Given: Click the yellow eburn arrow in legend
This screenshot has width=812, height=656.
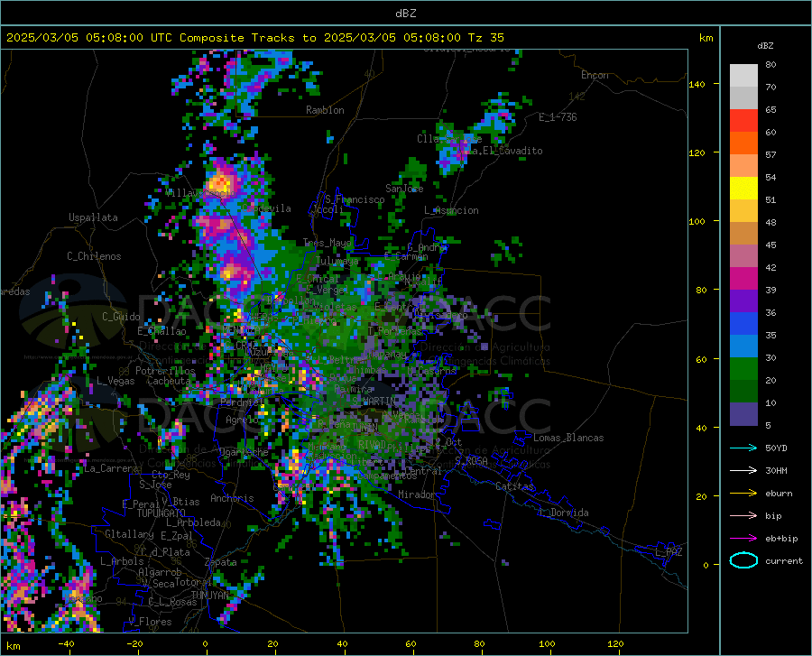Looking at the screenshot, I should tap(743, 493).
